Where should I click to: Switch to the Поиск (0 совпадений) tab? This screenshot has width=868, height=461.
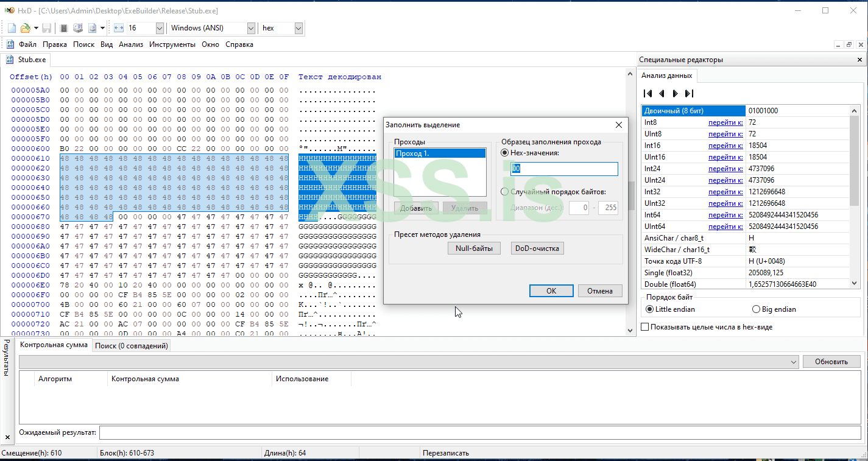131,346
